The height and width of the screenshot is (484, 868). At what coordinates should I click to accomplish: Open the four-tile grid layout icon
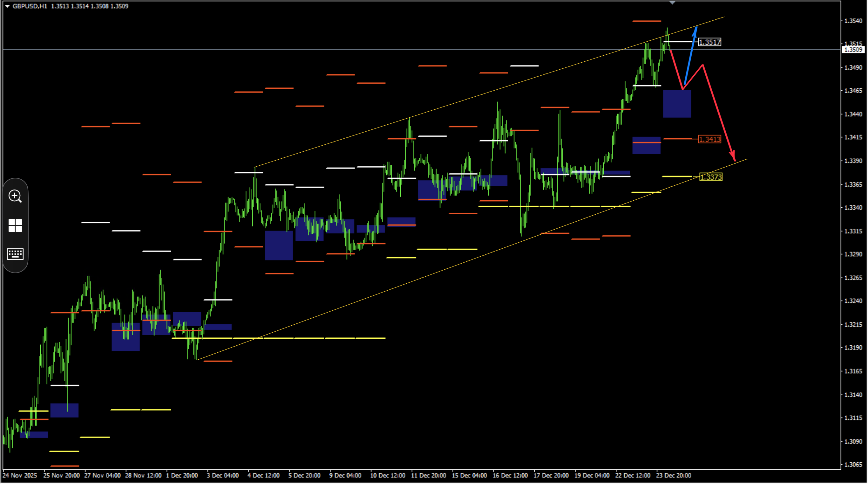[15, 225]
